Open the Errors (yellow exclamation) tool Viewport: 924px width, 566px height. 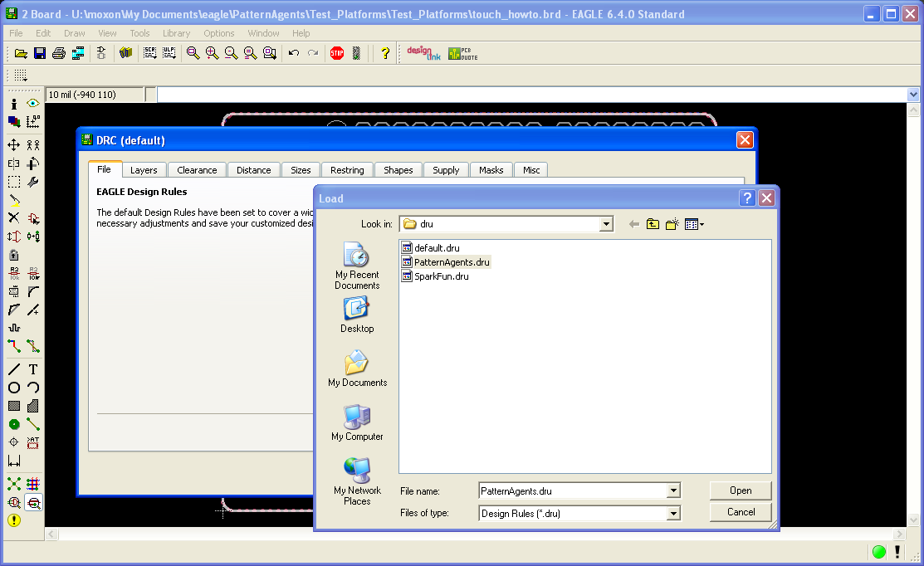[x=14, y=520]
